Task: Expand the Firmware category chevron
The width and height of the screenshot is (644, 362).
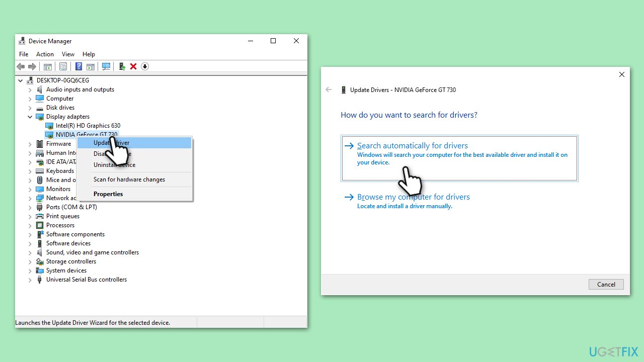Action: pos(30,144)
